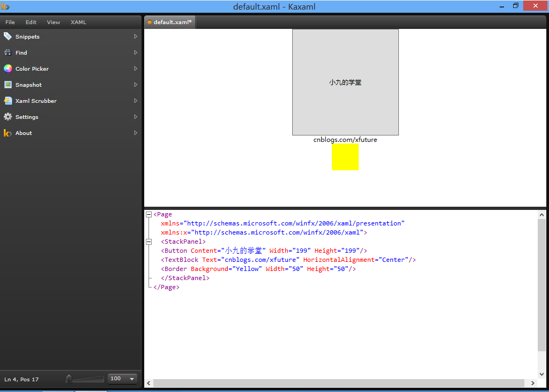Viewport: 549px width, 392px height.
Task: Click the horizontal scroll right arrow
Action: pos(533,383)
